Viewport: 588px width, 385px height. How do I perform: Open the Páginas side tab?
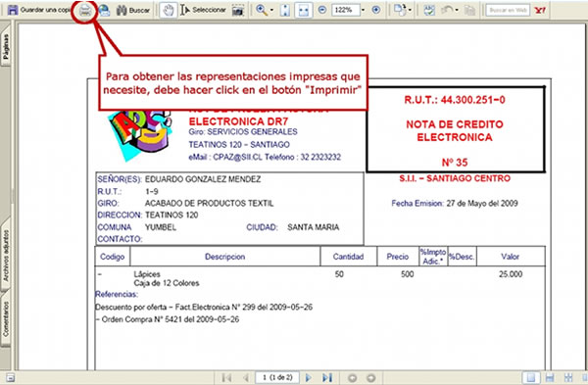click(6, 46)
